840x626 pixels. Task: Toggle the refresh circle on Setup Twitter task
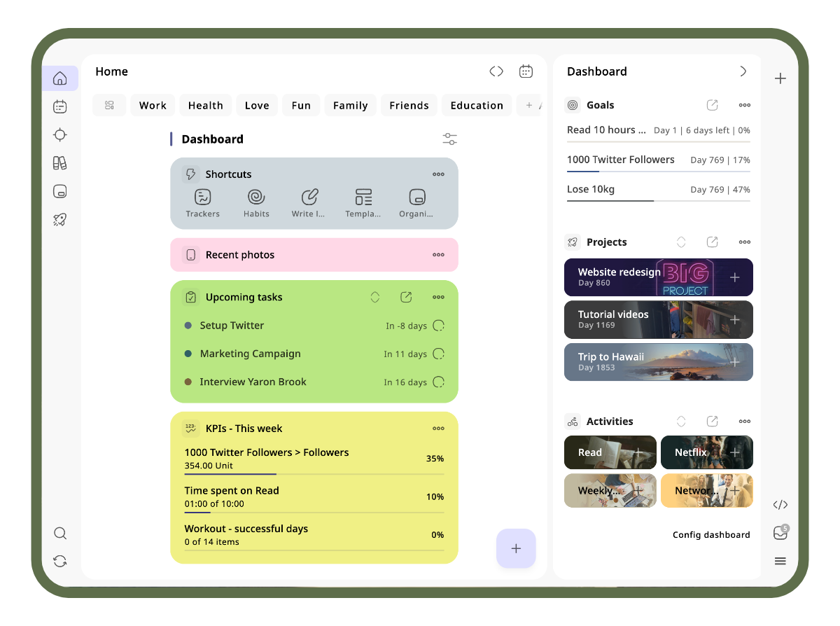[439, 326]
